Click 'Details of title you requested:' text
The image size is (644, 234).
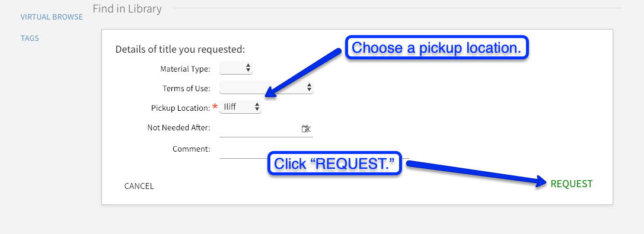[x=180, y=50]
